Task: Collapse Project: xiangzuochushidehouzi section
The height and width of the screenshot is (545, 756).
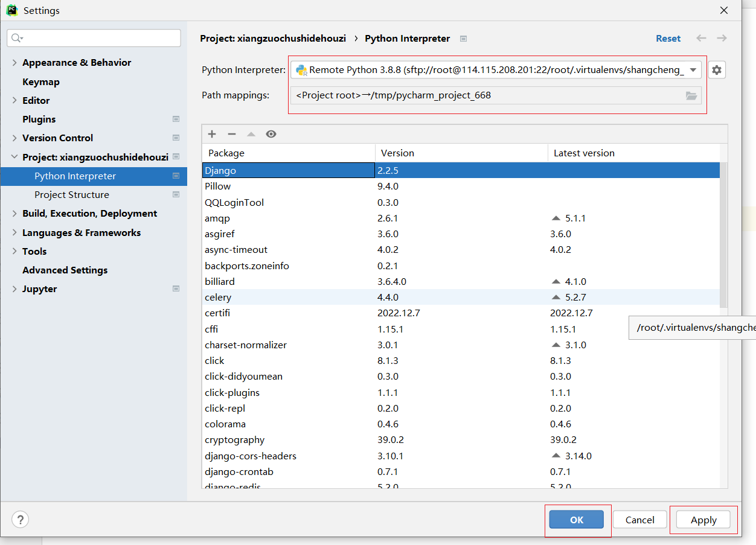Action: pyautogui.click(x=14, y=157)
